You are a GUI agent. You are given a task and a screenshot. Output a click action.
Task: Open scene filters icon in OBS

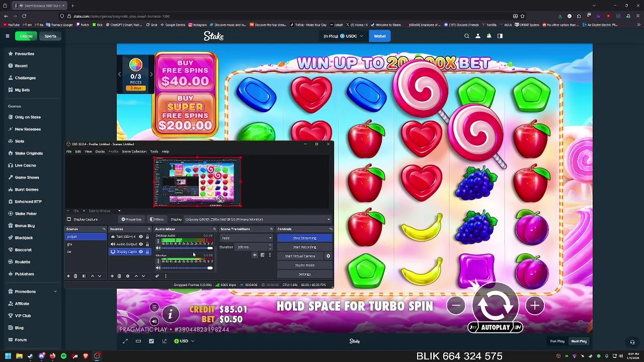click(x=84, y=276)
